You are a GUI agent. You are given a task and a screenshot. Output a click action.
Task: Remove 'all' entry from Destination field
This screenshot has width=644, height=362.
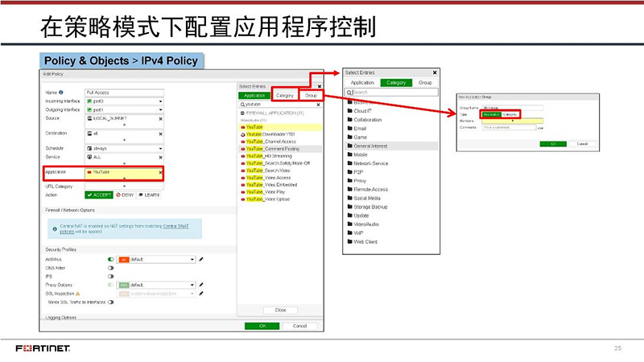coord(160,134)
